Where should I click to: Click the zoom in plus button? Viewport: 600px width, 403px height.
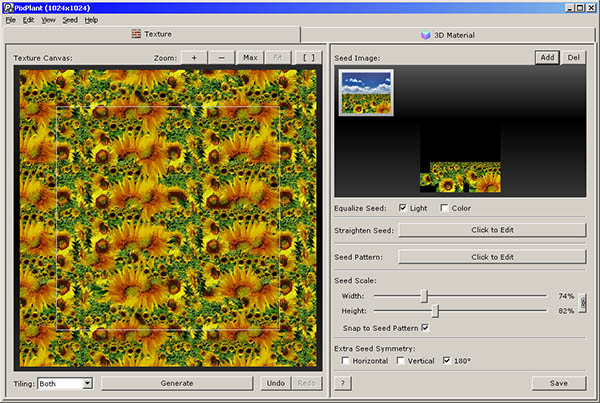click(194, 57)
